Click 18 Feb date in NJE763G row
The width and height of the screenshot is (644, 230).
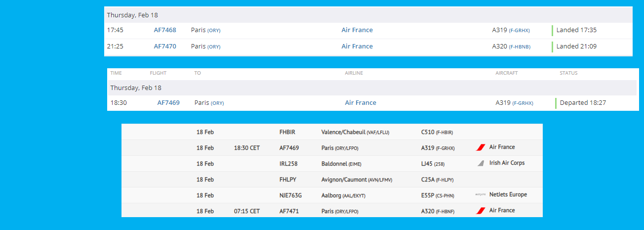click(205, 195)
